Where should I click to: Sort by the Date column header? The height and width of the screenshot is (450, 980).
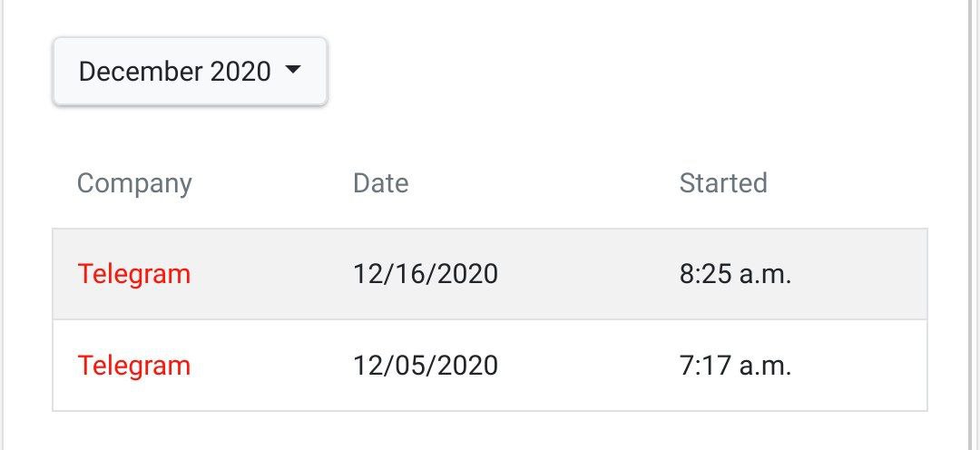(x=380, y=183)
